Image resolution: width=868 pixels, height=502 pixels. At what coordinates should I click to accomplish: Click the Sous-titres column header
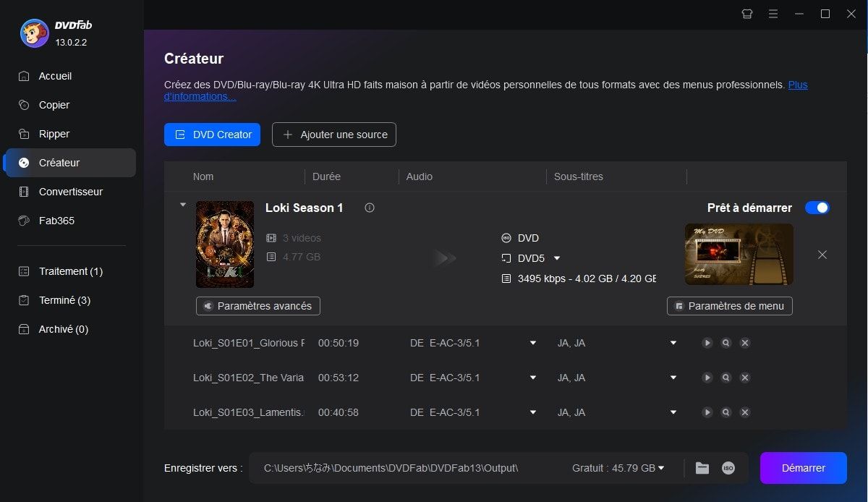[579, 176]
